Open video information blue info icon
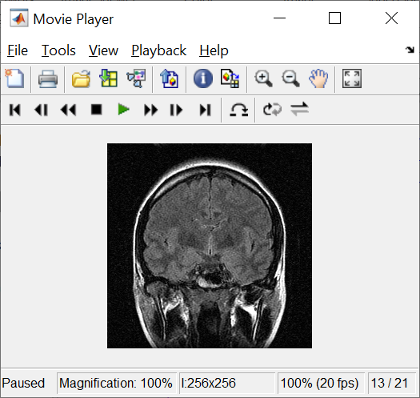This screenshot has height=398, width=420. (203, 79)
